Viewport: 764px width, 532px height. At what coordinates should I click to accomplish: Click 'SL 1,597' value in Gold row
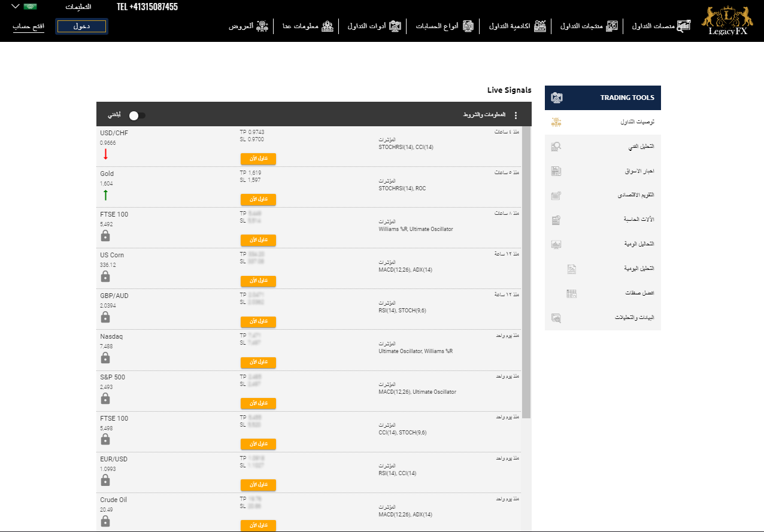tap(250, 180)
